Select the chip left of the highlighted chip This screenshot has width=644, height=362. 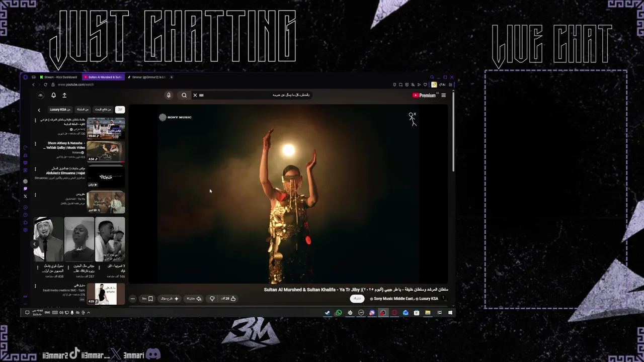[103, 110]
